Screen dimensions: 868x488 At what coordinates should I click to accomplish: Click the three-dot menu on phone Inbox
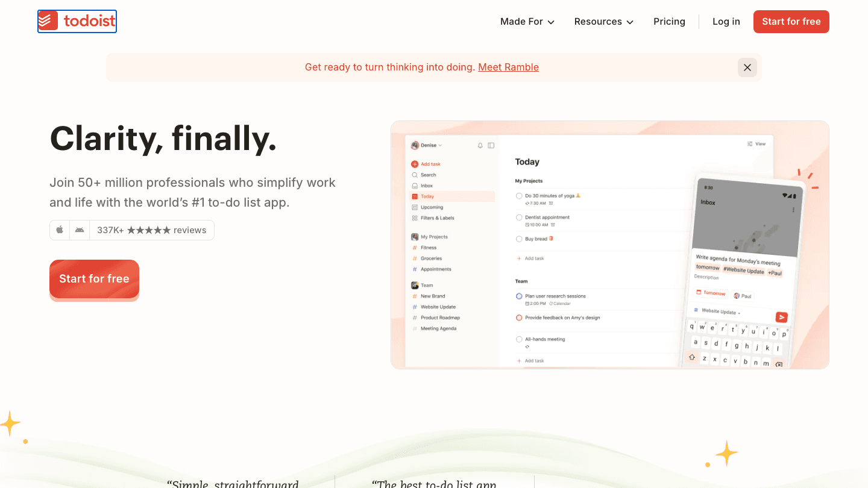(793, 210)
